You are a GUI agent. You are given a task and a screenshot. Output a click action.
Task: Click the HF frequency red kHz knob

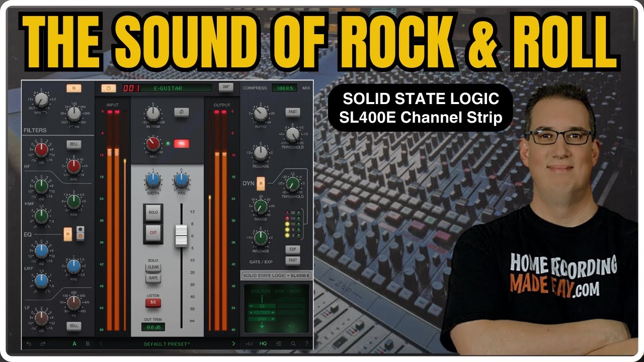(74, 166)
